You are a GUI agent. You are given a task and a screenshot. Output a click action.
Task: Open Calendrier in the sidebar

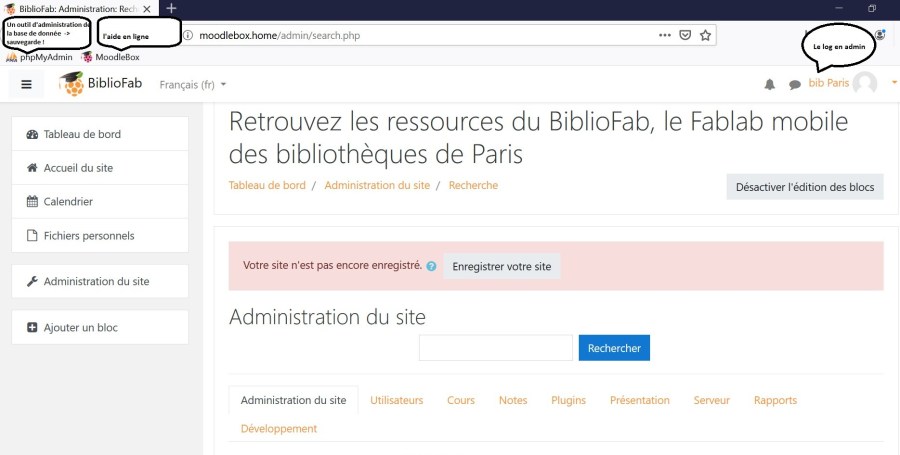[x=68, y=202]
